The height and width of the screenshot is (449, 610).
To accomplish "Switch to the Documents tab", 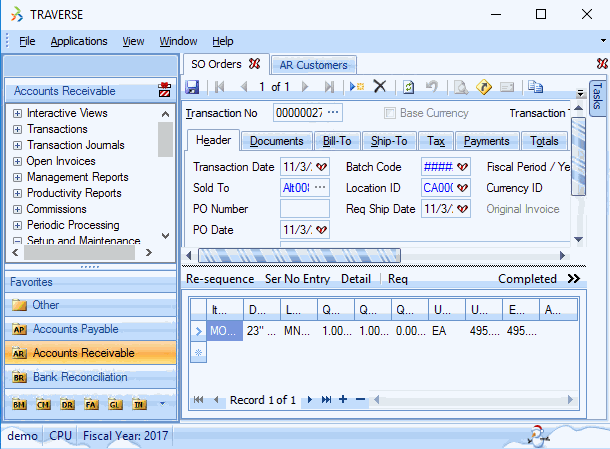I will 277,141.
